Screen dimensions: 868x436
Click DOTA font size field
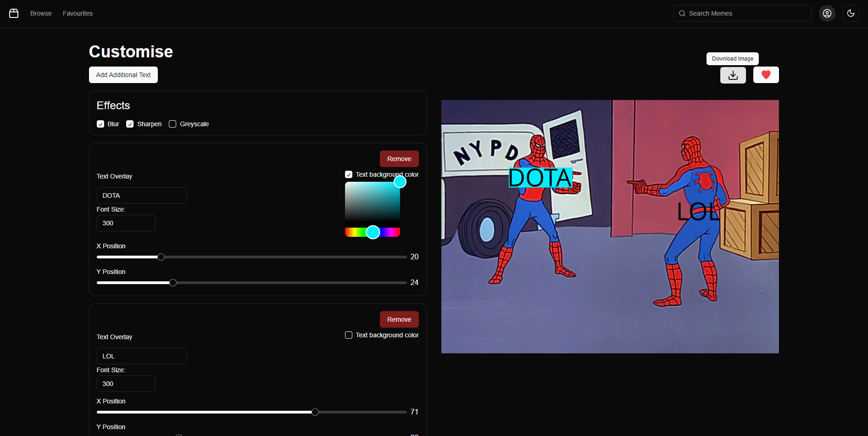(126, 223)
